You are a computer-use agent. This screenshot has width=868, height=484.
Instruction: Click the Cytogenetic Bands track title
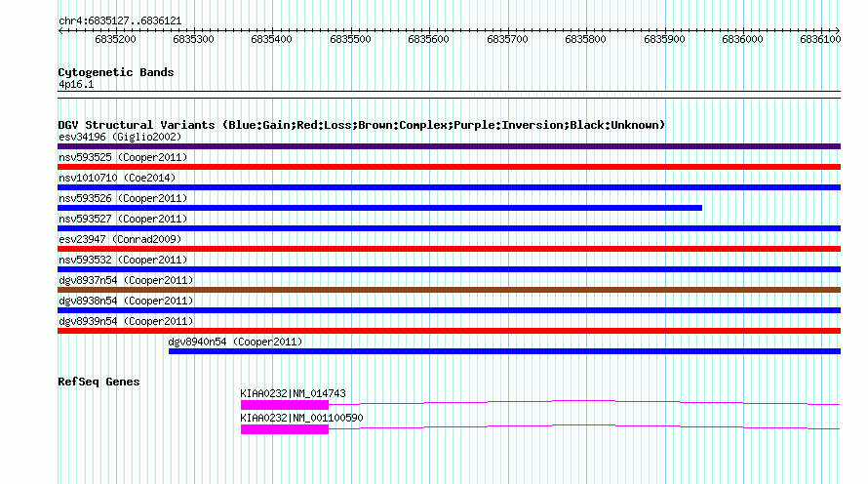pos(116,72)
